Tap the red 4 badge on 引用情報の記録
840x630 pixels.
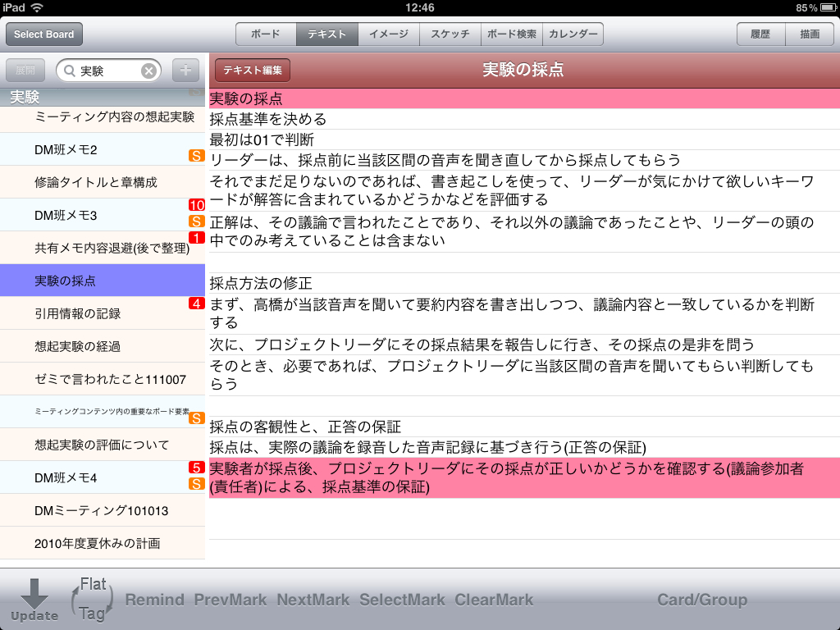tap(196, 304)
